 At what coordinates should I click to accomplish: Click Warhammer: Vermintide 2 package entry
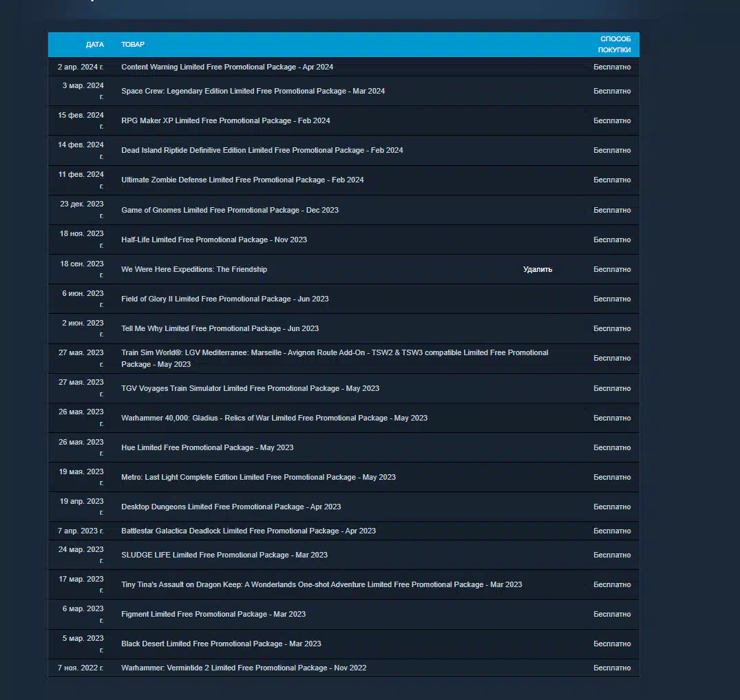(244, 668)
